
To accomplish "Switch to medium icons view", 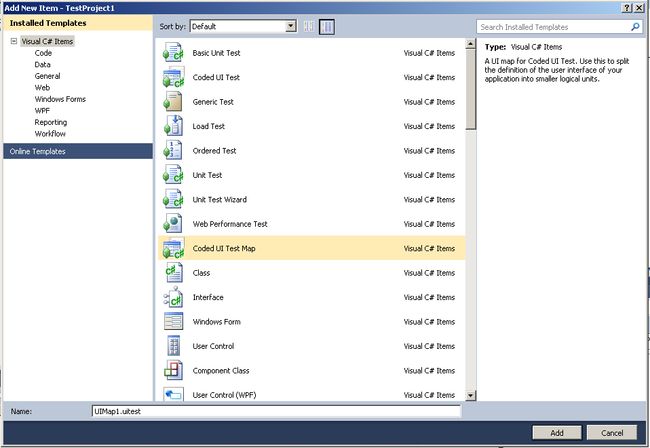I will 327,27.
